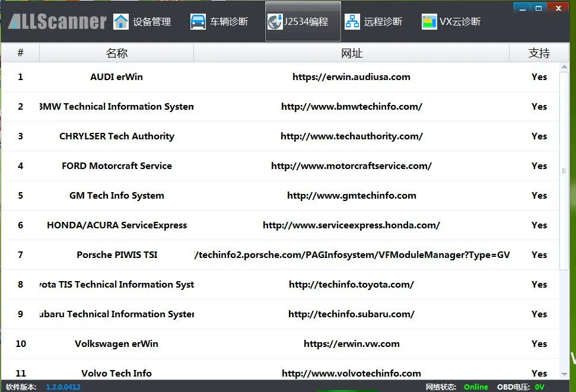The height and width of the screenshot is (392, 576).
Task: Click the ALLScanner logo
Action: pos(57,21)
